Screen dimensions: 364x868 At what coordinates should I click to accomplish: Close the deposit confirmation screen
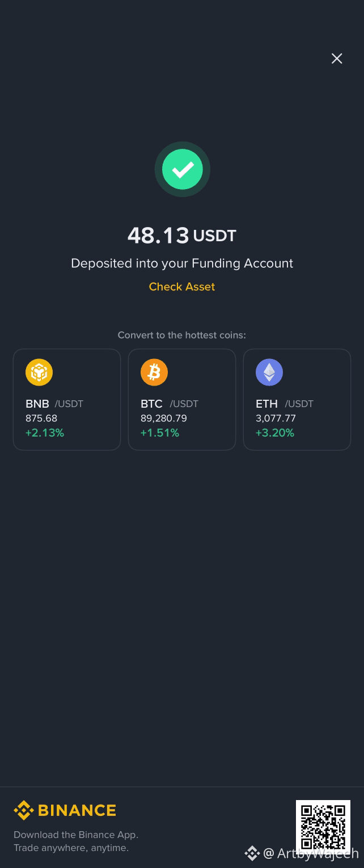click(x=337, y=58)
